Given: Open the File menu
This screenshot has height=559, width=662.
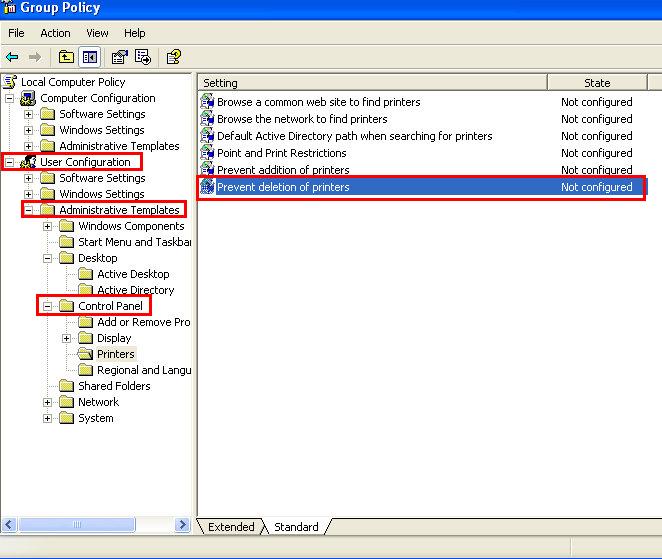Looking at the screenshot, I should pyautogui.click(x=16, y=33).
